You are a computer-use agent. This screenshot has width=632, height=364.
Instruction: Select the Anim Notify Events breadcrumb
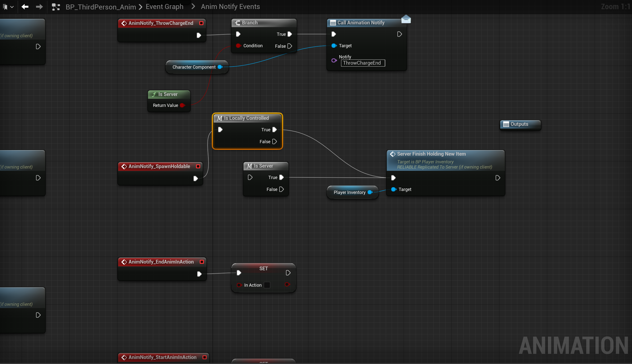click(x=230, y=7)
